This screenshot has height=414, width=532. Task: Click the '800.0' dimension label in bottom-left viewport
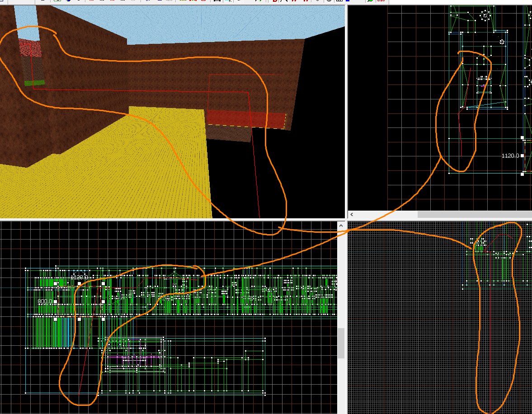(45, 301)
